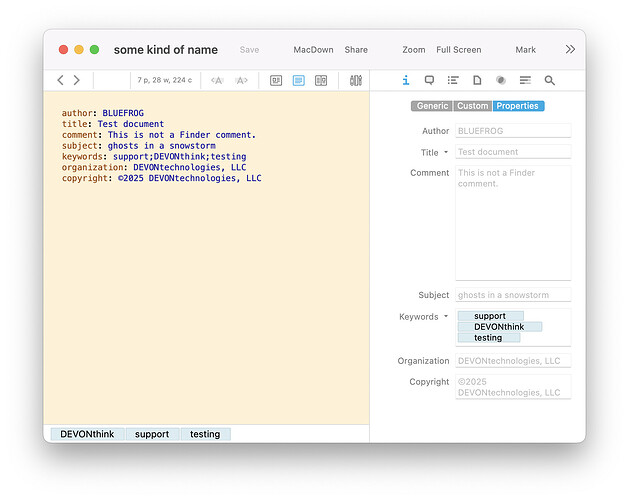Click the 'keywords: support;DEVONthink;testing' line

click(154, 157)
